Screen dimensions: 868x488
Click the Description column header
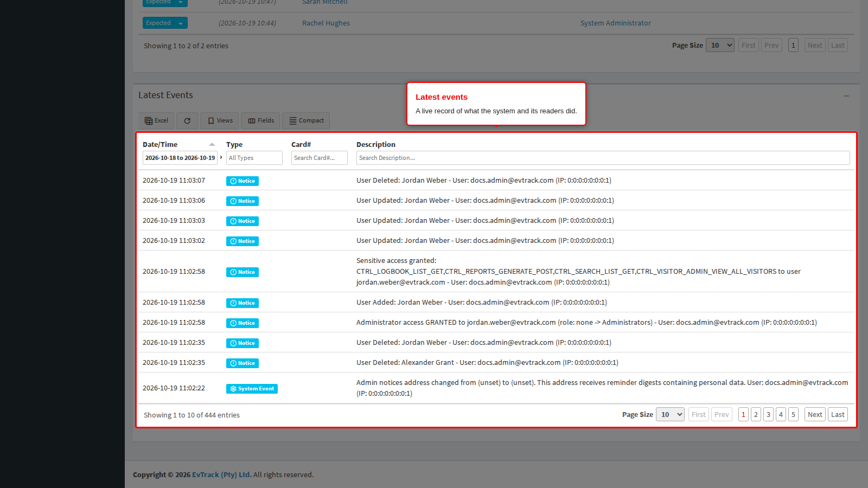point(376,144)
